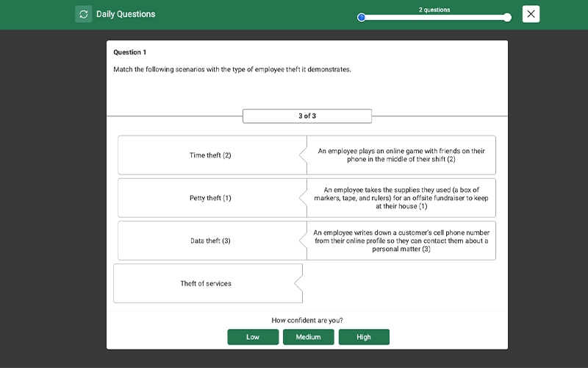
Task: Click the Time theft (2) match tile
Action: 210,155
